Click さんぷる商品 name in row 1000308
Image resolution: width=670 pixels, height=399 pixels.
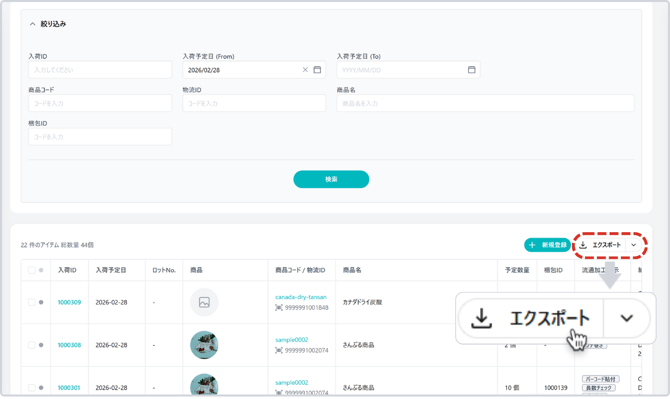tap(359, 345)
